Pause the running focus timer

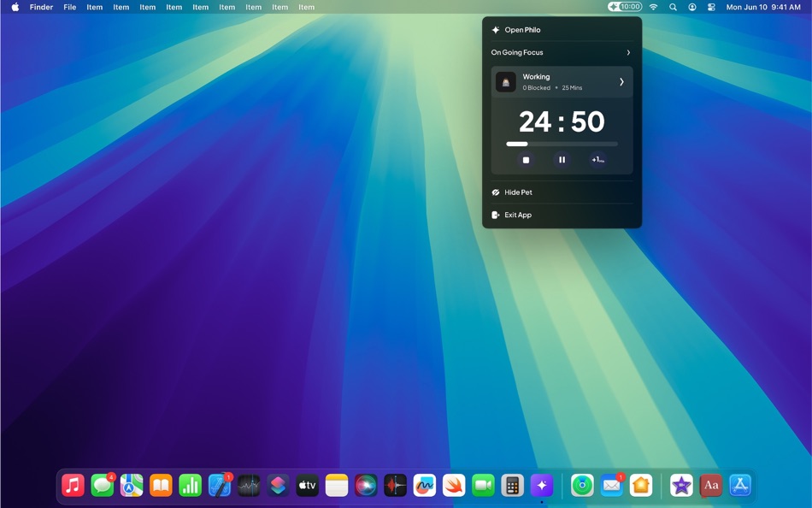[x=562, y=159]
